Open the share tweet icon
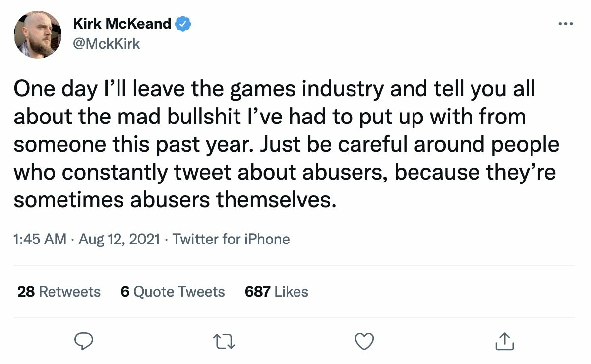 coord(503,341)
